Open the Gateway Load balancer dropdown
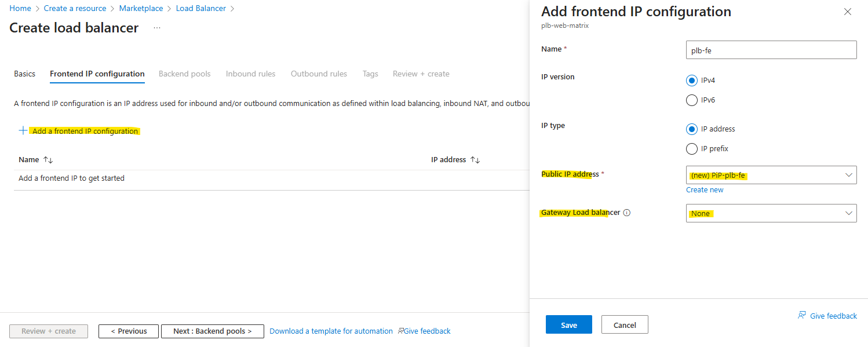 771,214
